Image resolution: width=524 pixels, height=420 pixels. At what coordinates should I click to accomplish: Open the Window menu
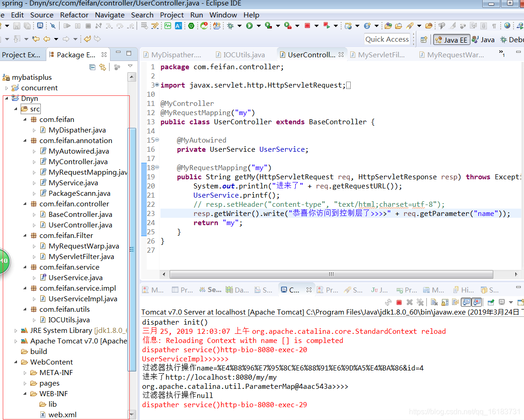point(223,15)
